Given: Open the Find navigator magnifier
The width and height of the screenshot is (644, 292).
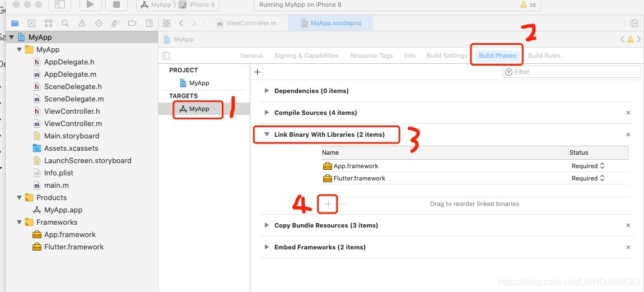Looking at the screenshot, I should 65,24.
